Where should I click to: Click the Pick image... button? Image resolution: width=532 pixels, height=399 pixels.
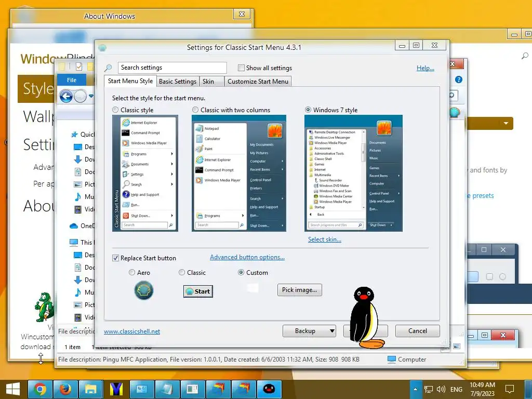pos(300,290)
